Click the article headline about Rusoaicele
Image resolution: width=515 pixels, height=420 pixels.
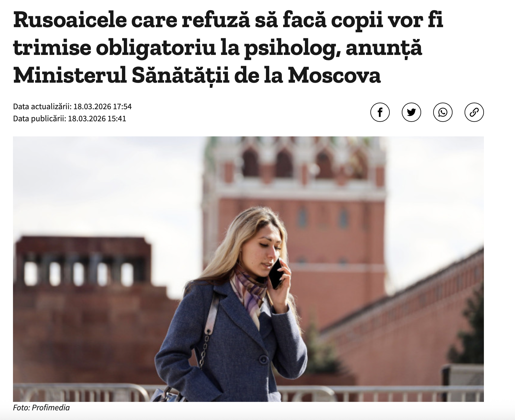[x=228, y=48]
